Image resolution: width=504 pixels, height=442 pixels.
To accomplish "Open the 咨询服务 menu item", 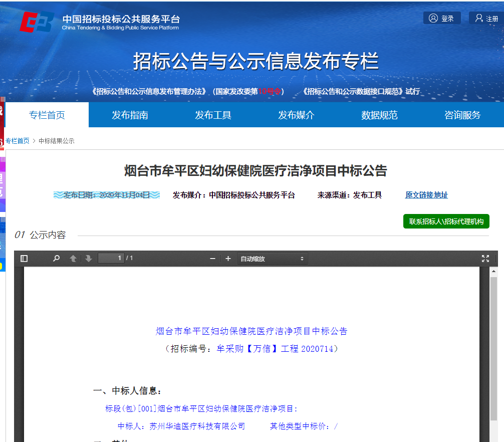I will (x=462, y=115).
